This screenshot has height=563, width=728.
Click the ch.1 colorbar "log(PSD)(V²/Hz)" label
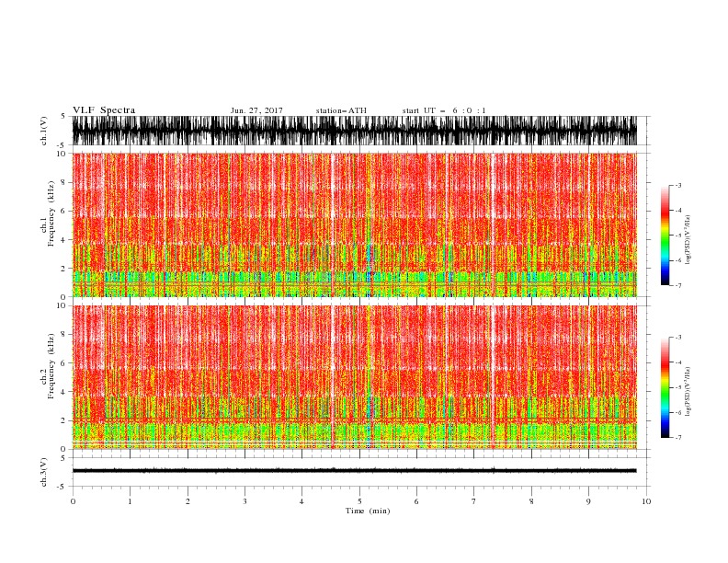pos(688,240)
